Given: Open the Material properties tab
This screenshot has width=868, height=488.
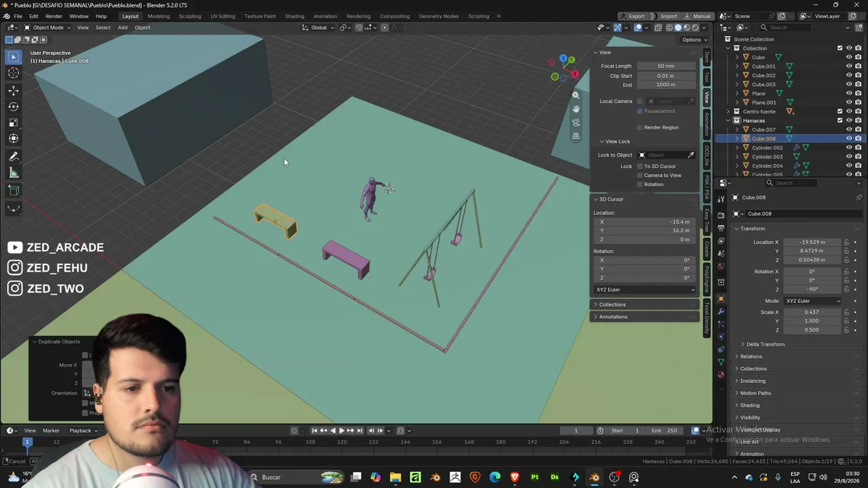Looking at the screenshot, I should [x=721, y=374].
